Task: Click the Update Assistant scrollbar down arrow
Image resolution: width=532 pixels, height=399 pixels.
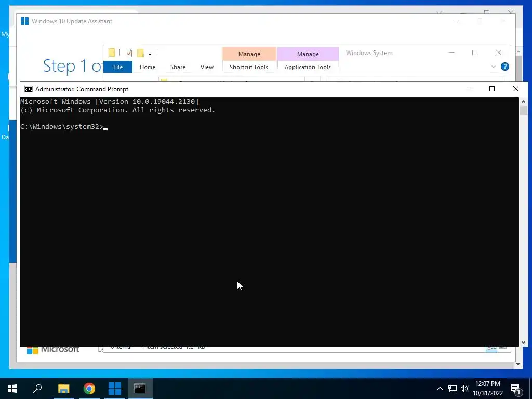Action: click(x=518, y=364)
